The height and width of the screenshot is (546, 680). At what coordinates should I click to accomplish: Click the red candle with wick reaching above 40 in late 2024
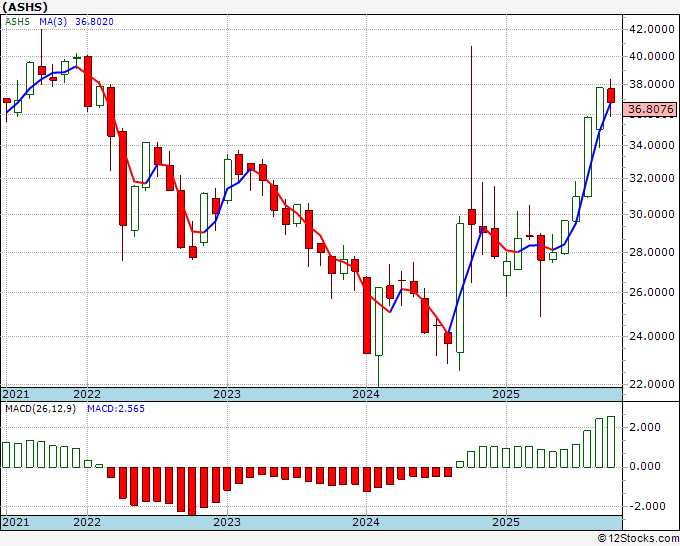[x=472, y=216]
